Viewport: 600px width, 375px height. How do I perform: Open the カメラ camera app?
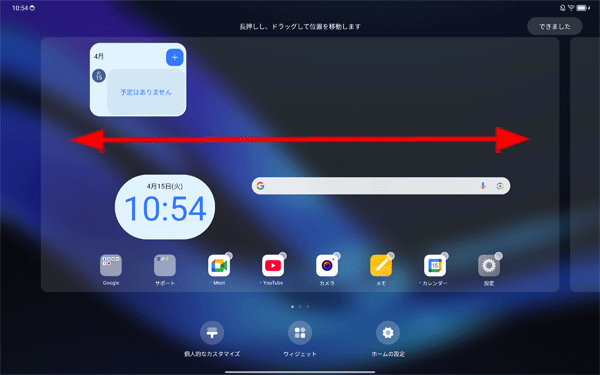[x=327, y=266]
